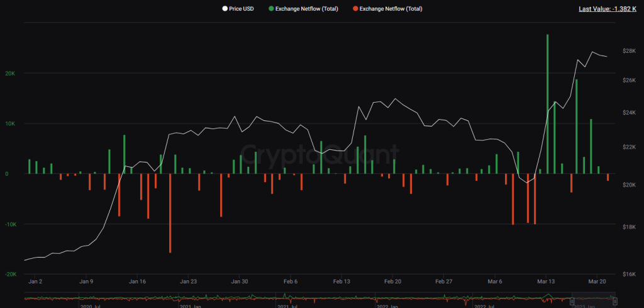644x308 pixels.
Task: Click the $16K price axis label
Action: point(630,274)
